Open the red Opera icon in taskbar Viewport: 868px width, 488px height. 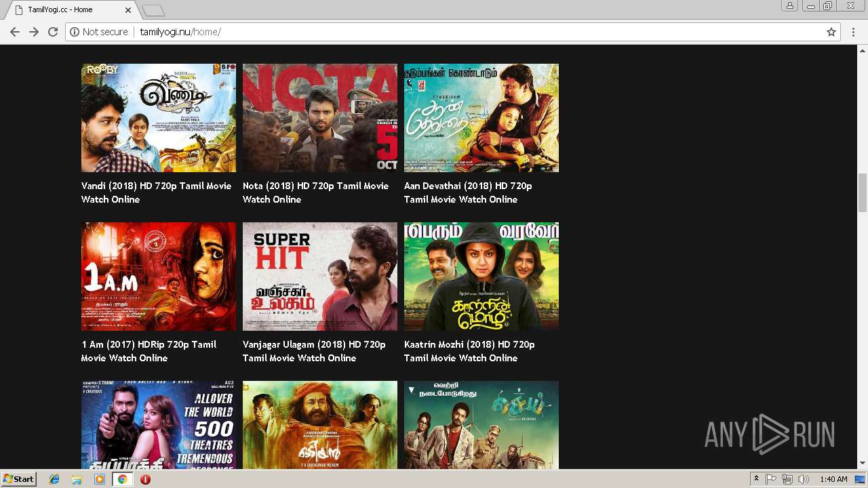click(x=145, y=479)
